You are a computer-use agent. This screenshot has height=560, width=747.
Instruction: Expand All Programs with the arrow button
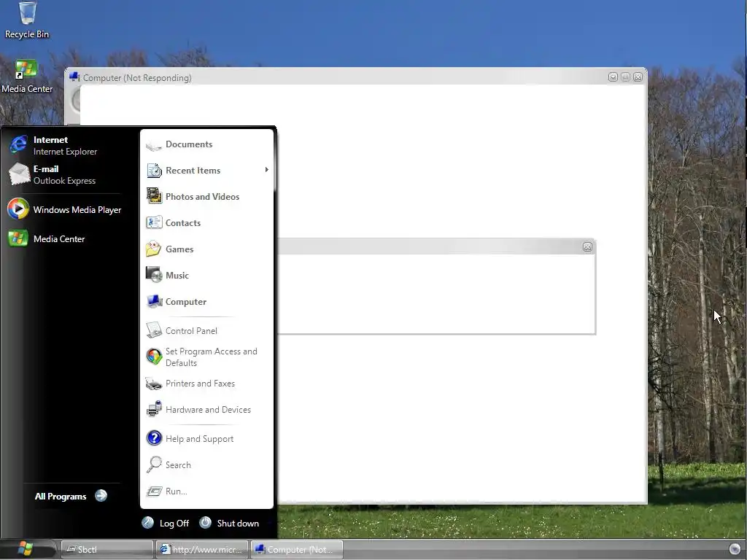tap(101, 496)
